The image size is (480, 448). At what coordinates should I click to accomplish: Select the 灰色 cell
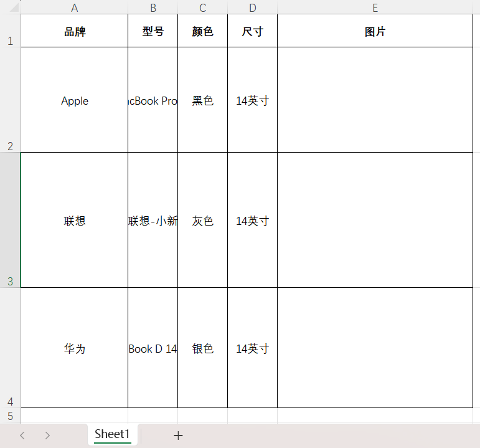click(x=203, y=220)
